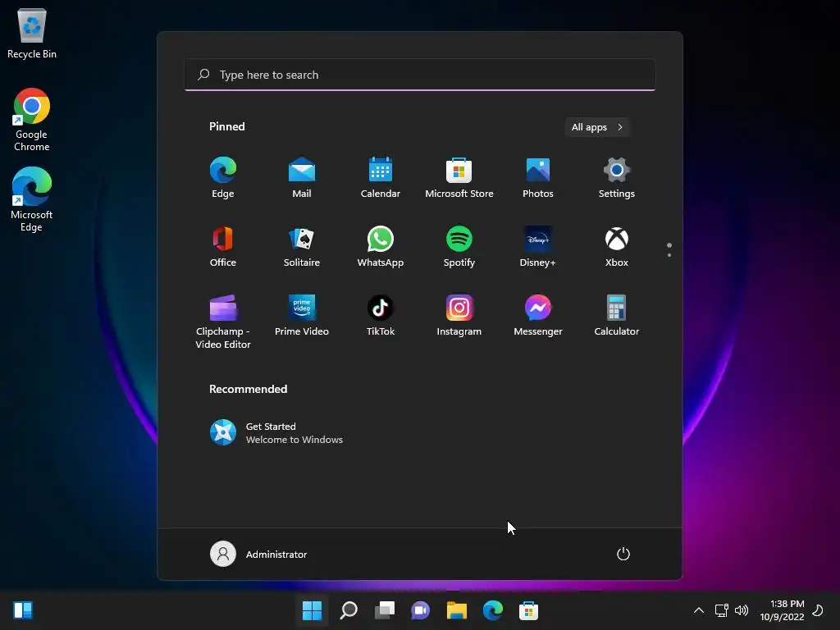840x630 pixels.
Task: Open the Xbox app
Action: 617,247
